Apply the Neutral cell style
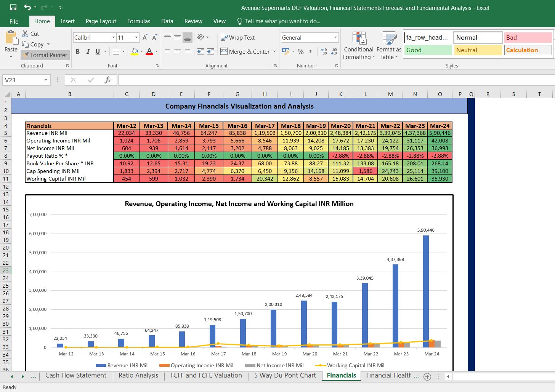The height and width of the screenshot is (392, 555). tap(478, 50)
